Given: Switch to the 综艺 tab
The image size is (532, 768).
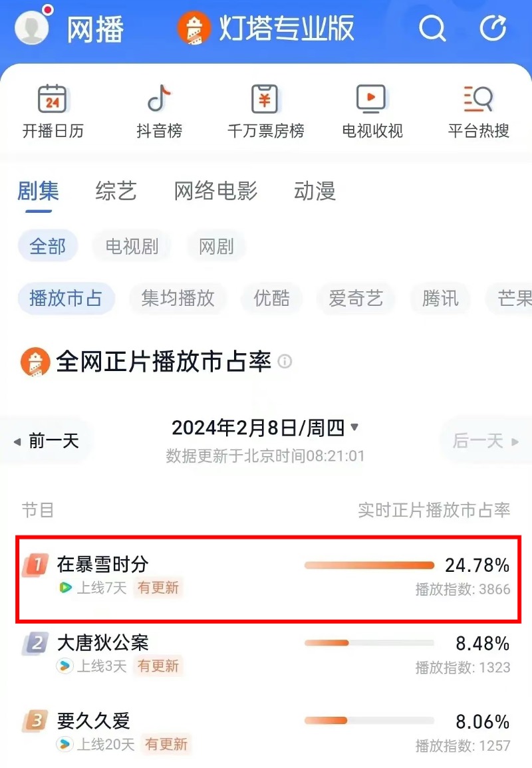Looking at the screenshot, I should (116, 192).
